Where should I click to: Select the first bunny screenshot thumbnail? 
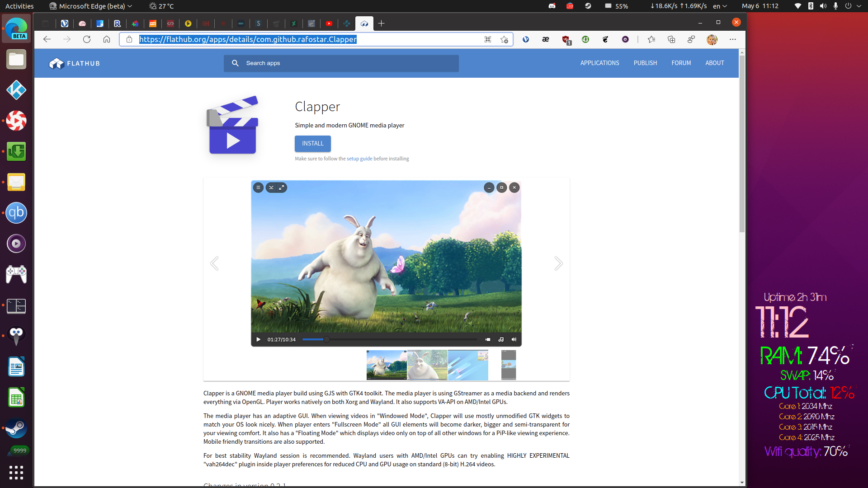[387, 365]
